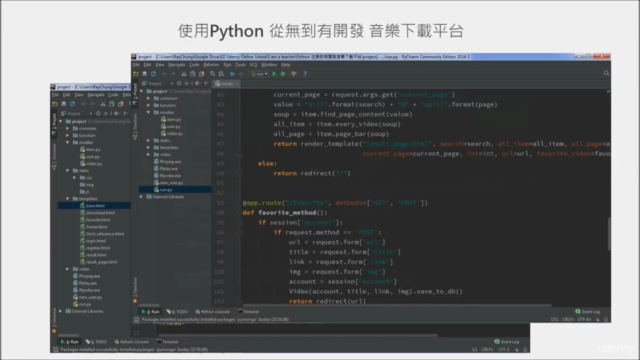Click Hide panel icon in front Project panel
Screen dimensions: 640x360
(x=206, y=83)
